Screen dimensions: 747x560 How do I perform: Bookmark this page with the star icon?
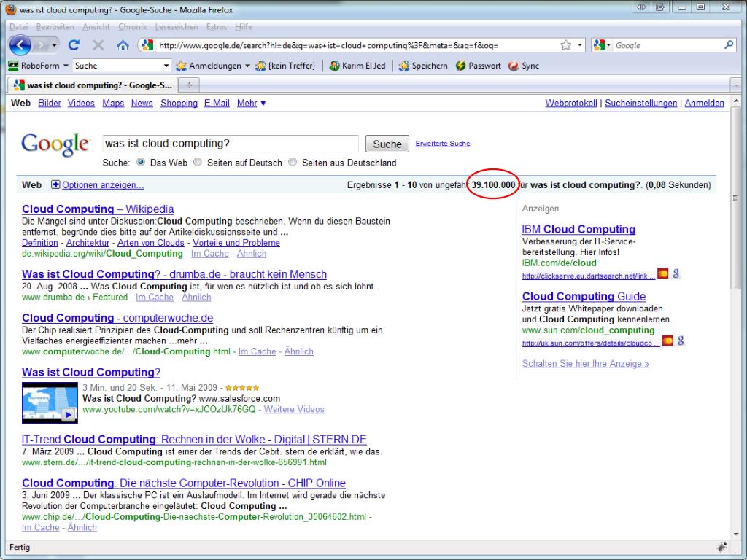click(565, 45)
